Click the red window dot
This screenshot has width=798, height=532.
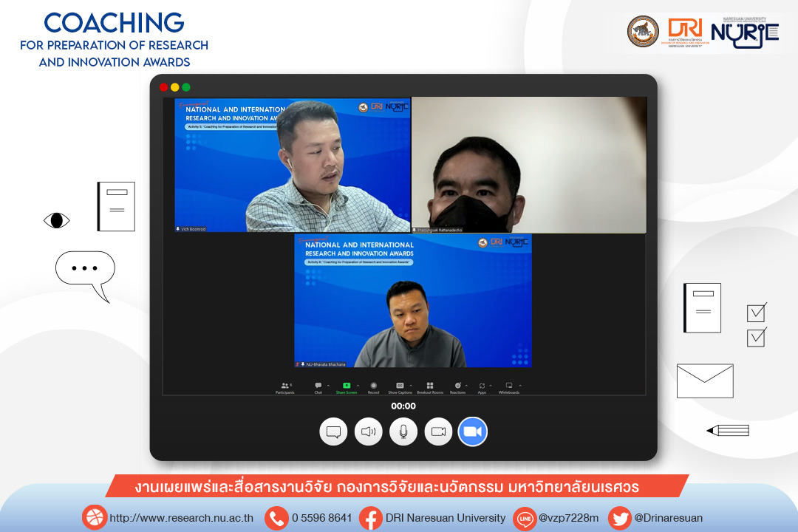tap(163, 87)
